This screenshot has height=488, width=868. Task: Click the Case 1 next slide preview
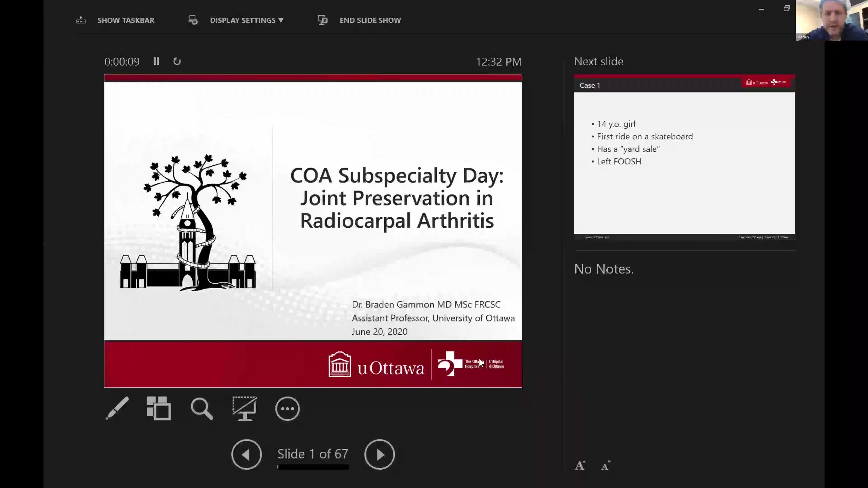(x=684, y=157)
